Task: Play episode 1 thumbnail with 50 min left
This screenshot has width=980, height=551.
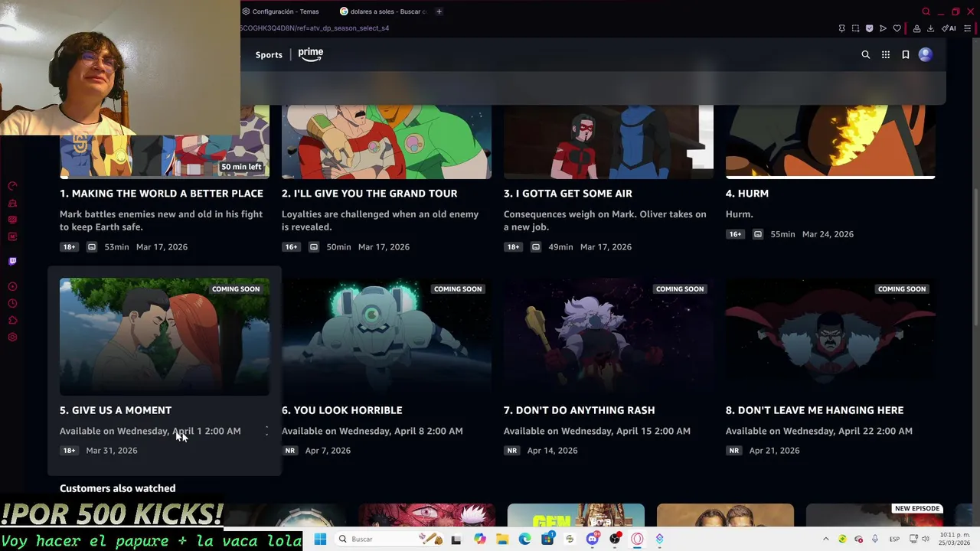Action: [x=165, y=142]
